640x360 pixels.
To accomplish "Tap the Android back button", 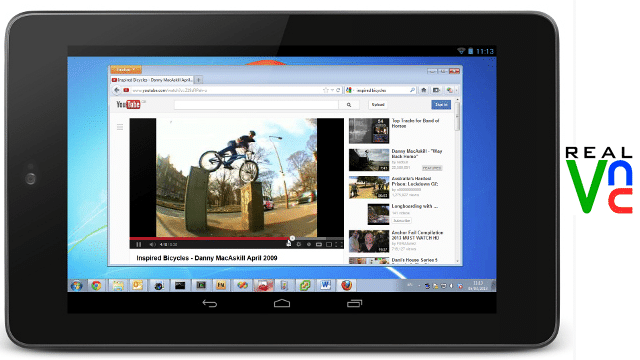I will tap(210, 303).
